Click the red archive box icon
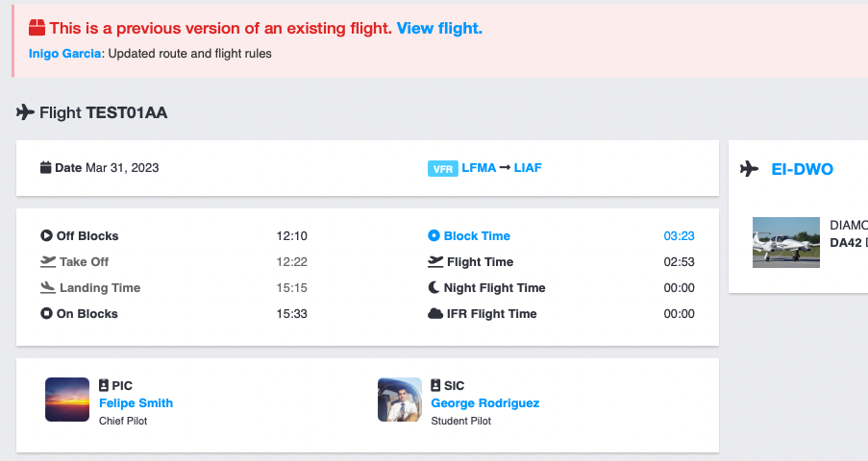The width and height of the screenshot is (868, 461). point(37,29)
